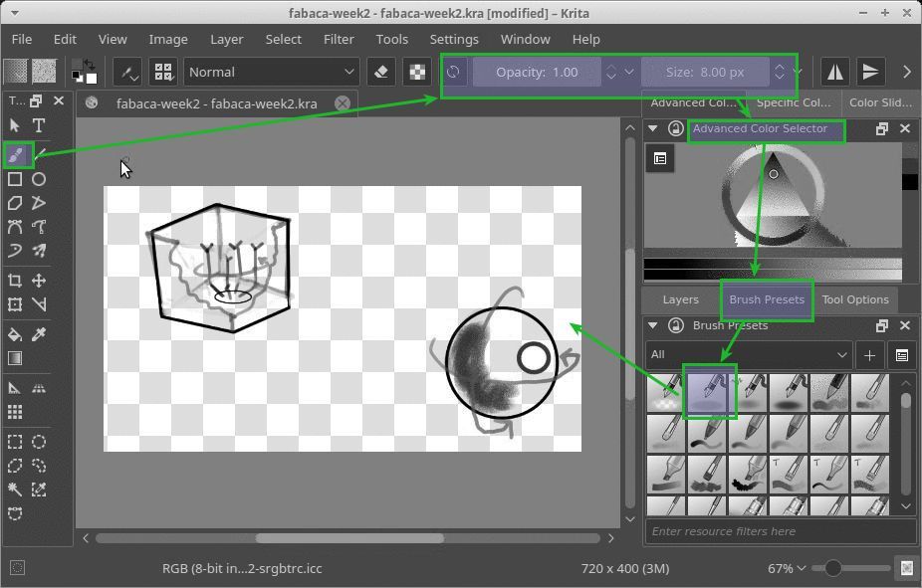The height and width of the screenshot is (588, 922).
Task: Switch to the Tool Options tab
Action: click(855, 299)
